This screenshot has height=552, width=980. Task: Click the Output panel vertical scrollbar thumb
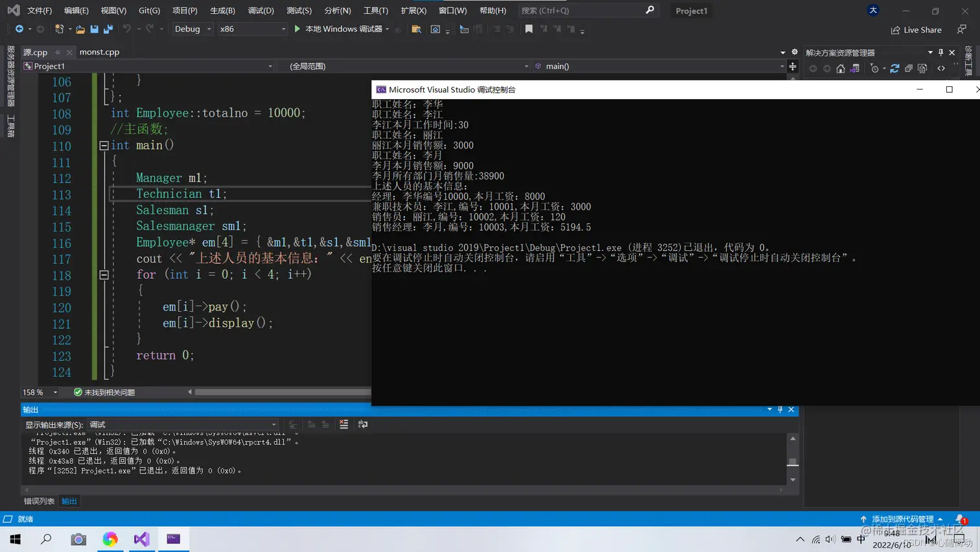point(793,462)
